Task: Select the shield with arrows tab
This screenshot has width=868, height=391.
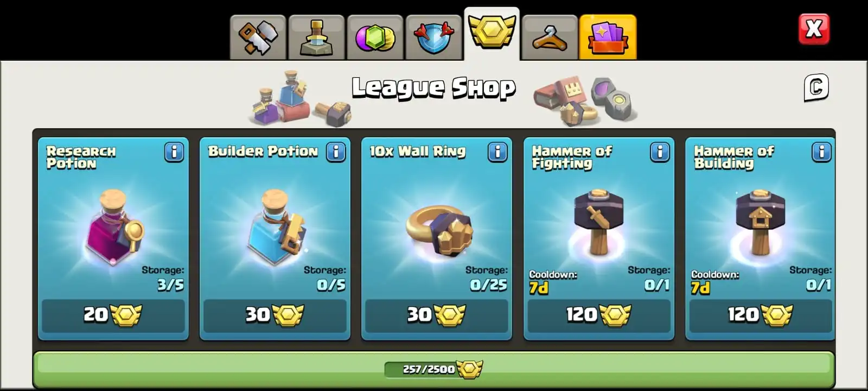Action: point(433,37)
